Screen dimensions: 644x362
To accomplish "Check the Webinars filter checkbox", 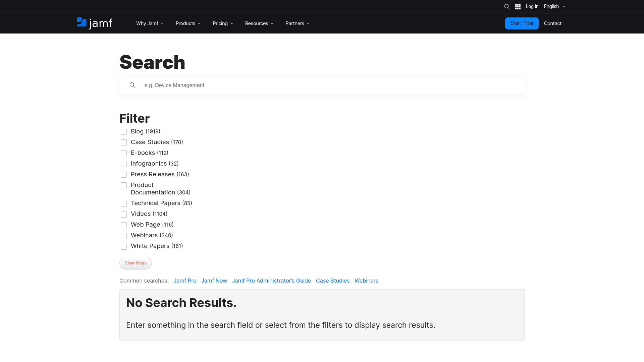I will click(124, 236).
